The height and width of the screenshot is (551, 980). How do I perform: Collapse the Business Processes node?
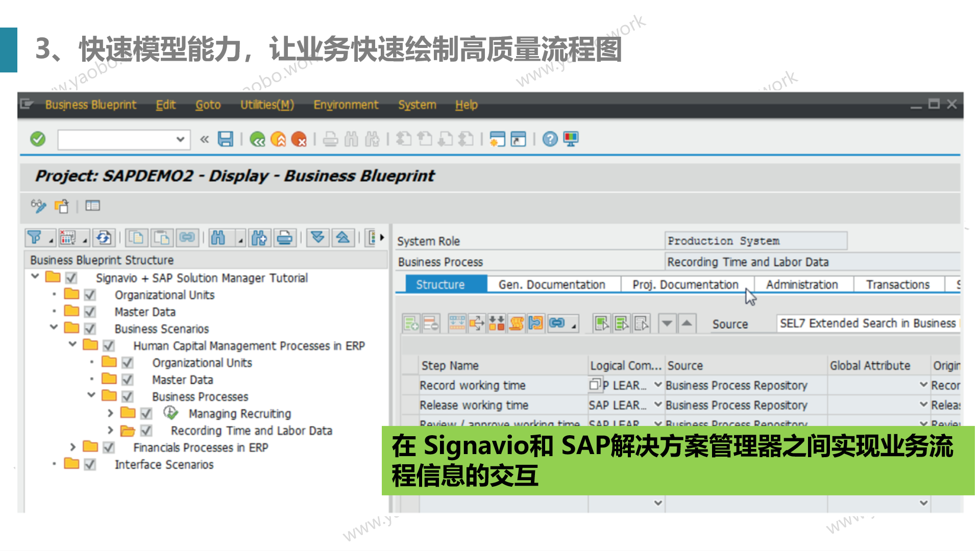91,395
